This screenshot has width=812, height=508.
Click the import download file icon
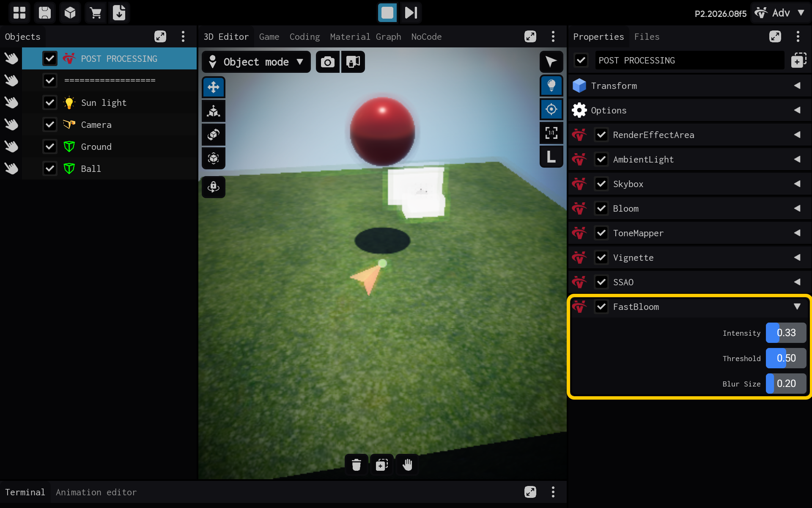[x=119, y=13]
